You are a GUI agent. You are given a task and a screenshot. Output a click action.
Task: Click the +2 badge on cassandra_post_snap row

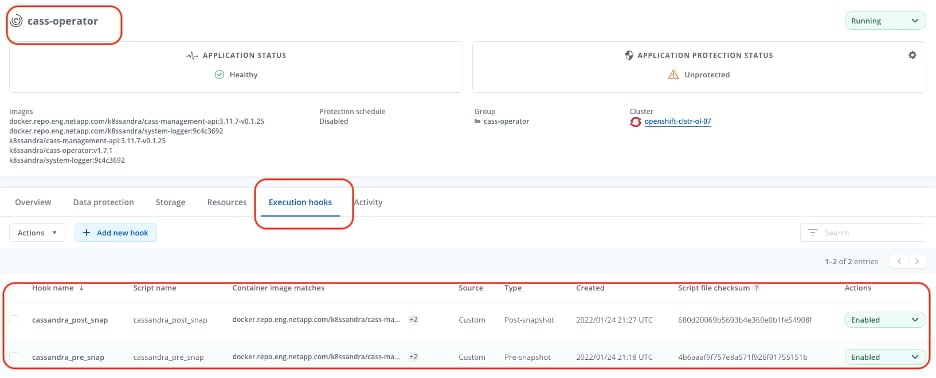coord(412,320)
